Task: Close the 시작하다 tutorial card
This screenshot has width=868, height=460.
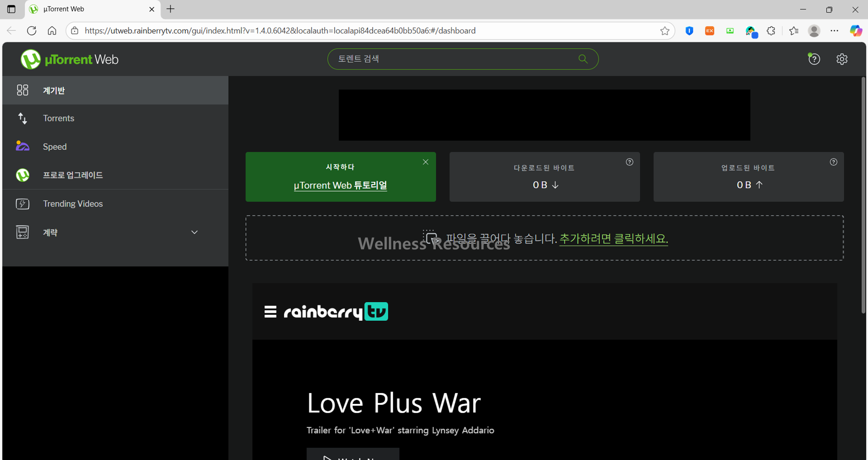Action: point(426,162)
